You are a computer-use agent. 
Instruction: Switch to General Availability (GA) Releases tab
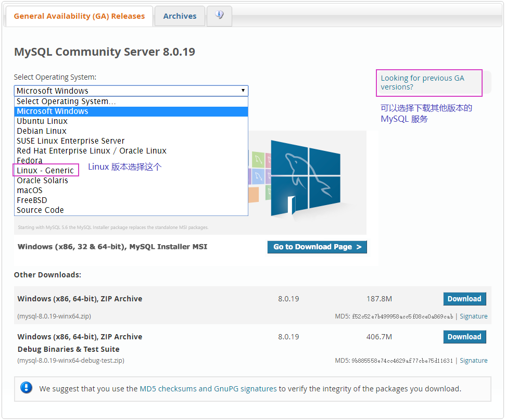click(79, 16)
